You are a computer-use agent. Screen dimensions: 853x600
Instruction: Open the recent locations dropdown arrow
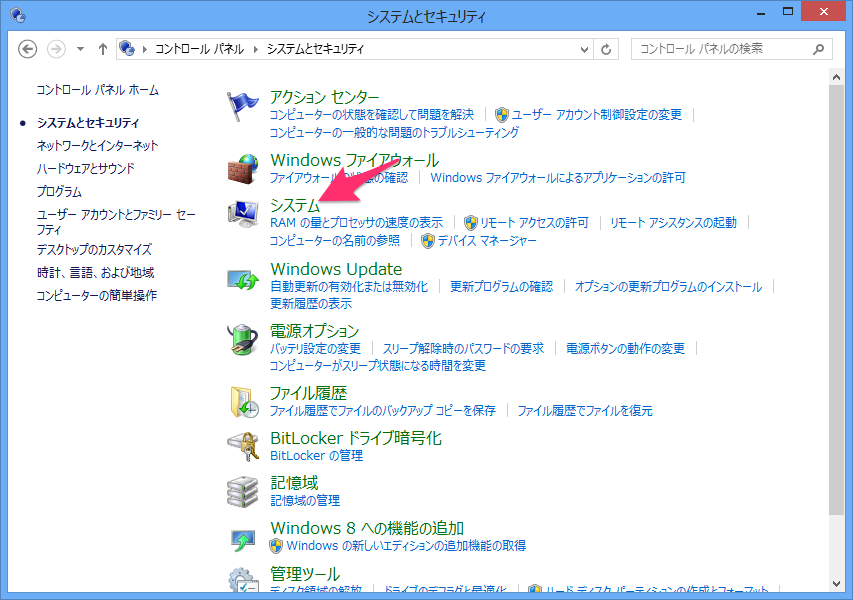tap(81, 49)
